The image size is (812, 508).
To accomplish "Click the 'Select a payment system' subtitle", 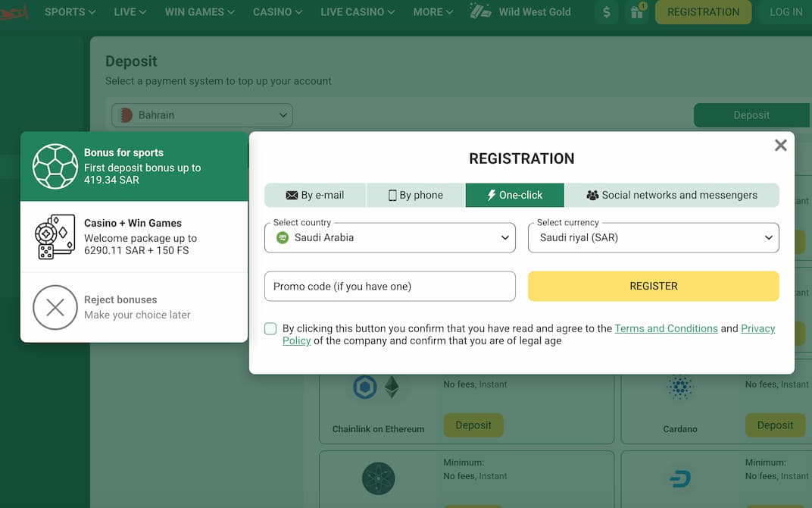I will pos(218,81).
